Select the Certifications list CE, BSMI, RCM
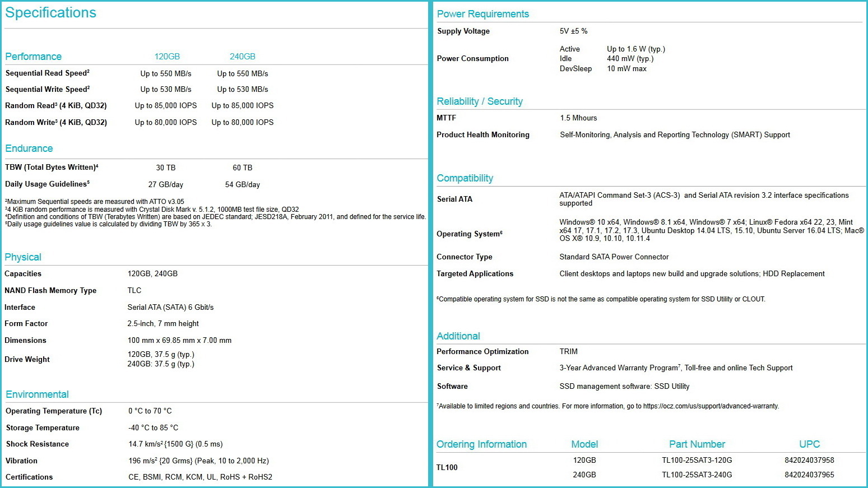 201,477
